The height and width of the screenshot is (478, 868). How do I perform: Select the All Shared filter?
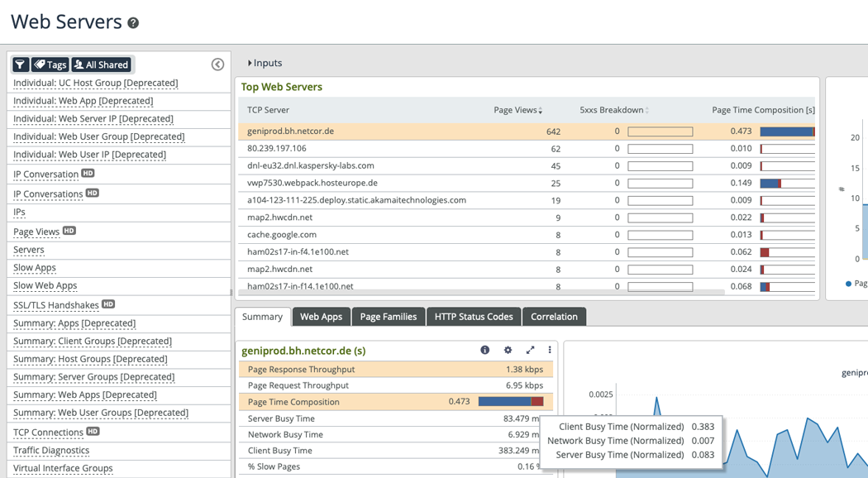[102, 65]
